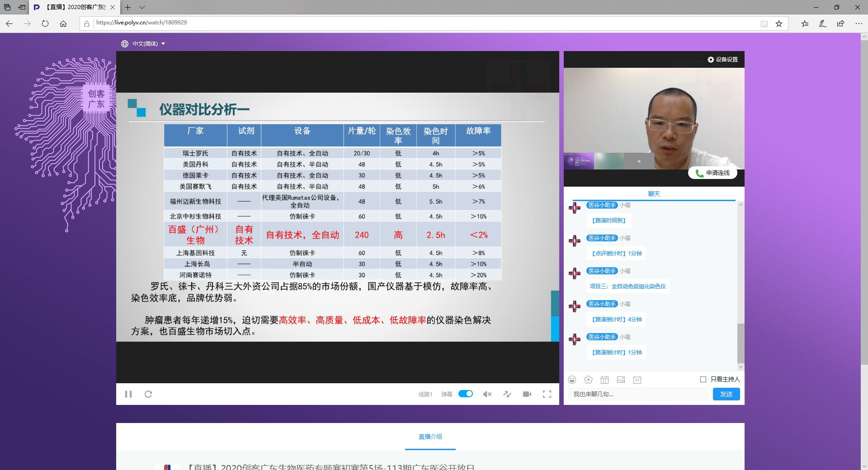Open the gift panel in chat

coord(605,380)
